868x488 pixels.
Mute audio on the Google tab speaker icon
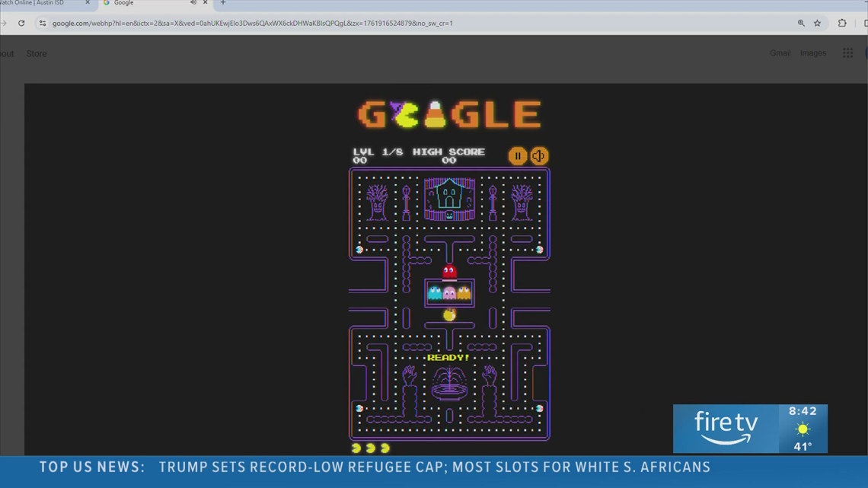(x=193, y=3)
